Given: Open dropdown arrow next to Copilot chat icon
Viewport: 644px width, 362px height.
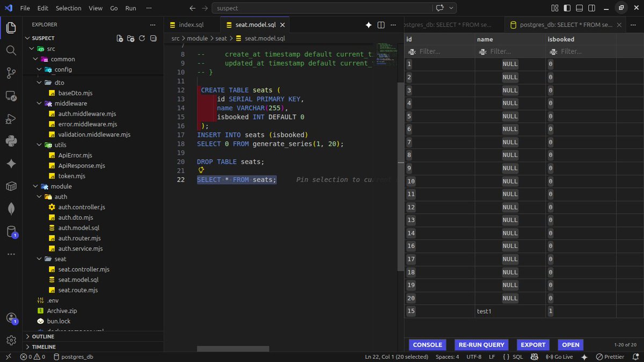Looking at the screenshot, I should point(452,8).
